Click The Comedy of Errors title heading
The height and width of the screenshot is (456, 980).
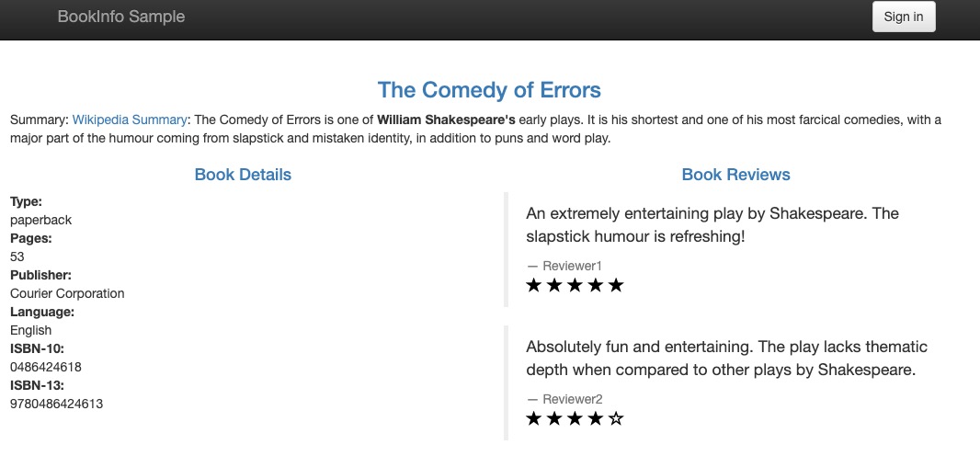489,90
